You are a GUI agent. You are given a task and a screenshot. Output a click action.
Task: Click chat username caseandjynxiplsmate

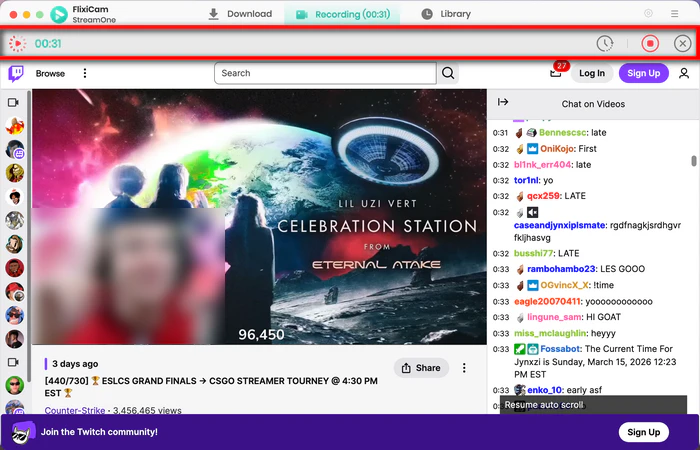point(559,225)
